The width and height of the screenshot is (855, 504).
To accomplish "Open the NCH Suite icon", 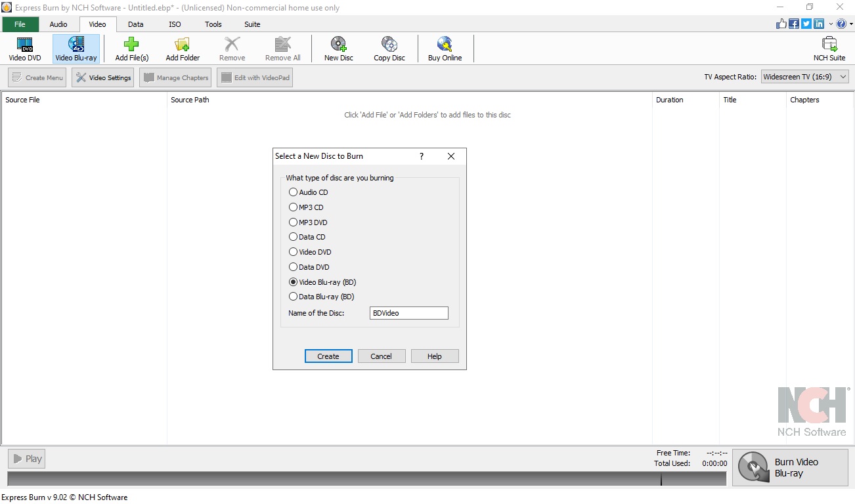I will 829,49.
